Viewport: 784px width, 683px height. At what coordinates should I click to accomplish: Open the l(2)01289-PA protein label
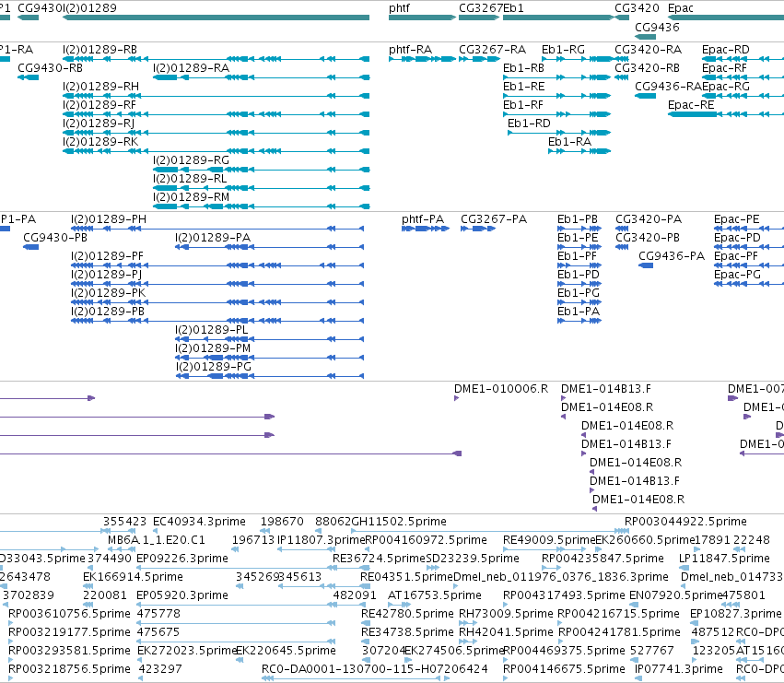click(213, 238)
